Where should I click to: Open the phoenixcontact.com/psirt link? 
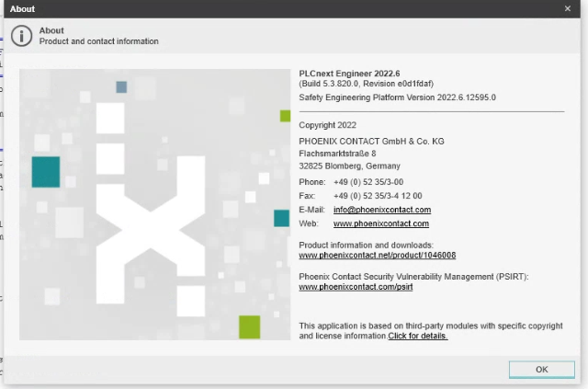(356, 287)
